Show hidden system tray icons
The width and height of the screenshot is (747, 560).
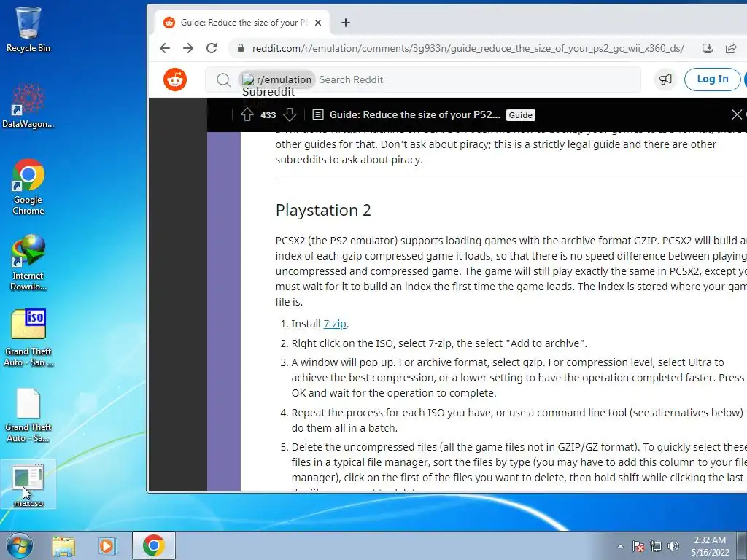pyautogui.click(x=620, y=546)
